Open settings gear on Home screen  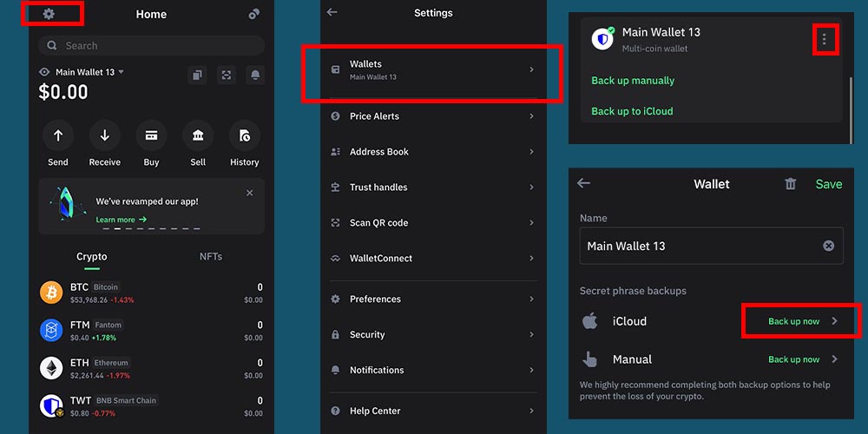pos(49,14)
